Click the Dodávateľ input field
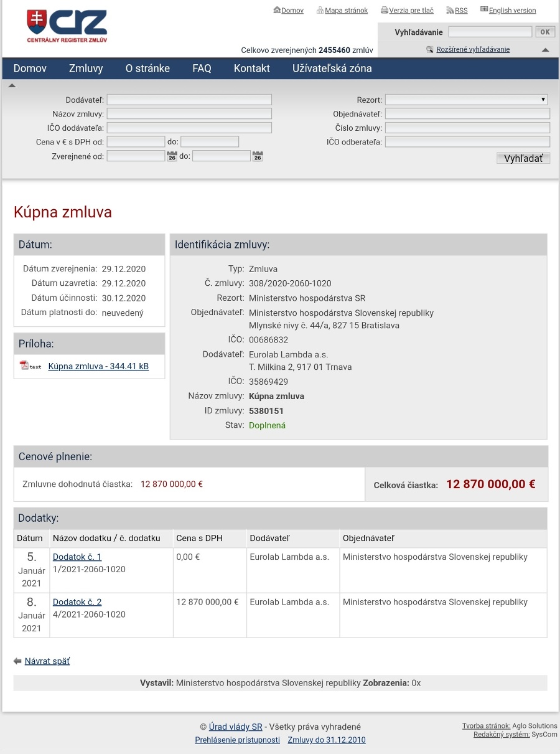Image resolution: width=560 pixels, height=754 pixels. tap(189, 100)
